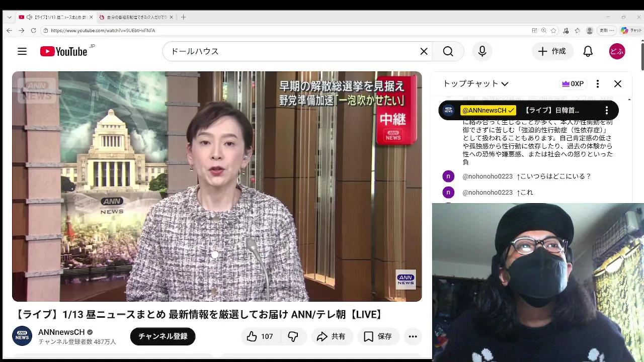Viewport: 644px width, 362px height.
Task: Click the address bar URL
Action: tap(103, 31)
